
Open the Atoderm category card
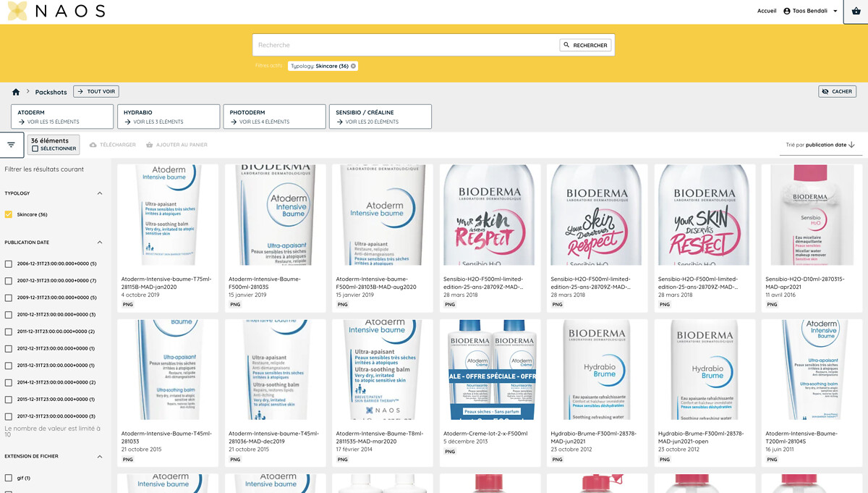tap(62, 117)
